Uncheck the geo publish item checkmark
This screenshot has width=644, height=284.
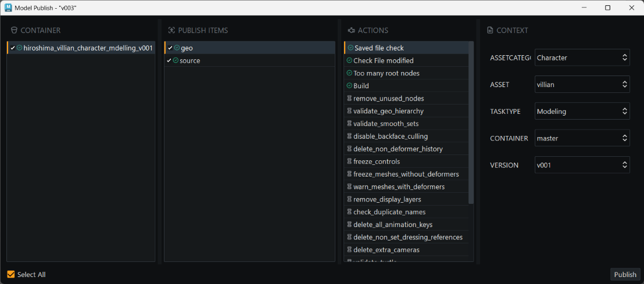[170, 48]
